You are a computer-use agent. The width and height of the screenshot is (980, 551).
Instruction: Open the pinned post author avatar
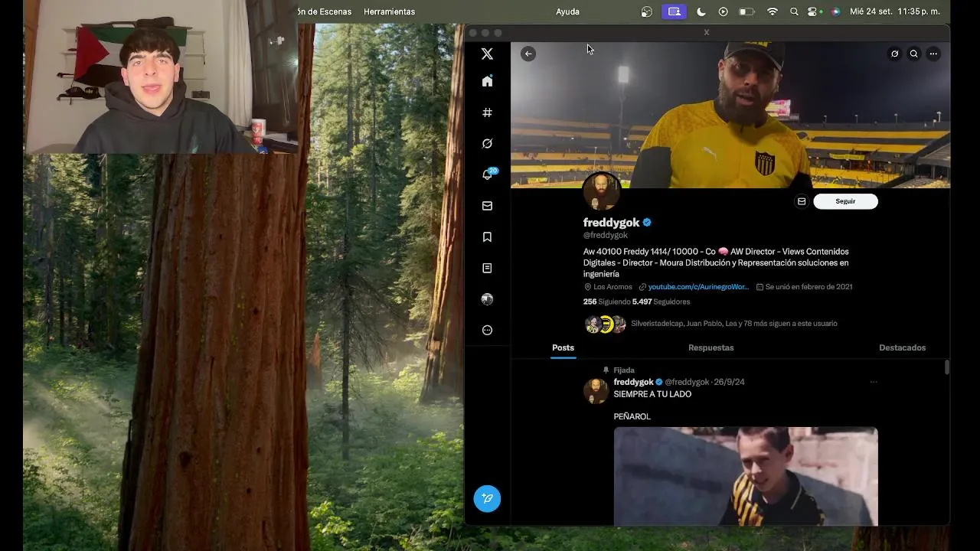[596, 390]
